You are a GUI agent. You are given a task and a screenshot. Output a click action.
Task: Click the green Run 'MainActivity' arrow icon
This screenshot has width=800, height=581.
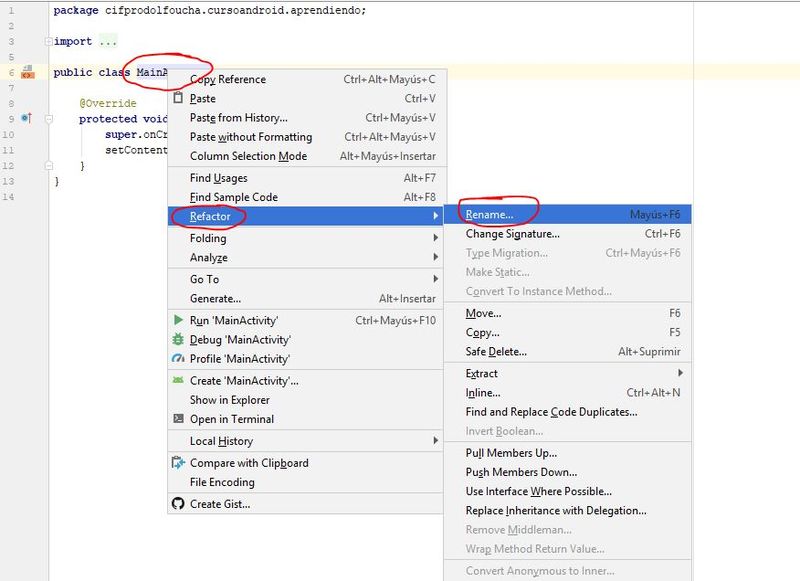pos(178,320)
